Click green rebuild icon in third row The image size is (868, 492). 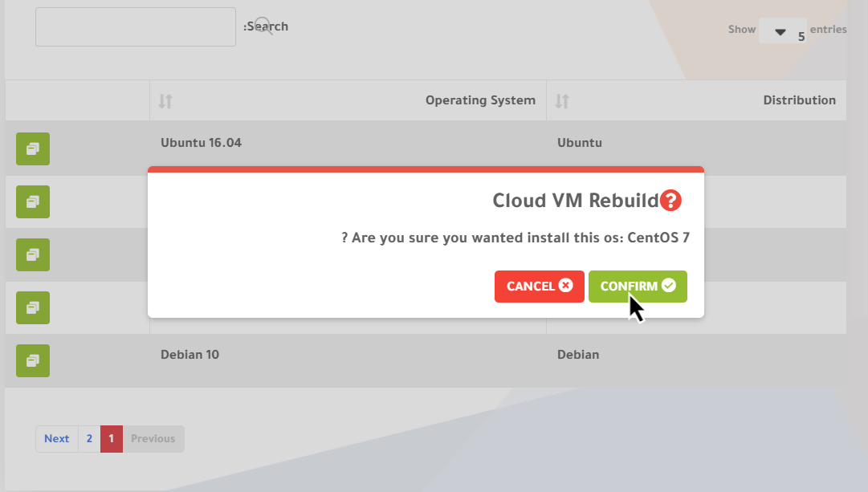[33, 254]
